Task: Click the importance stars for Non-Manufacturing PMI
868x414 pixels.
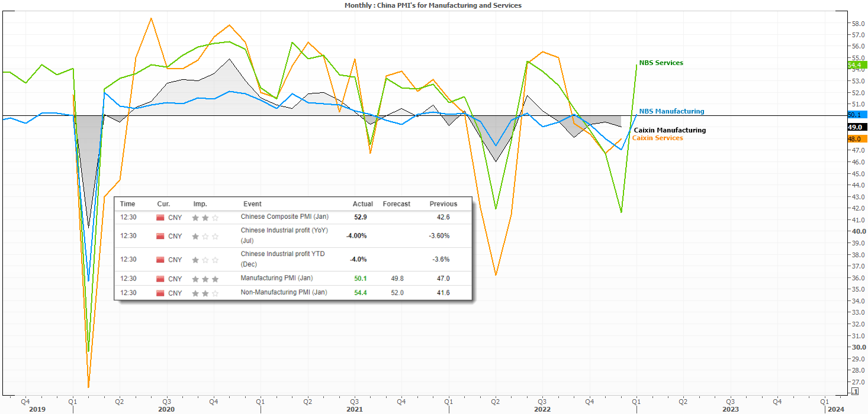Action: pyautogui.click(x=205, y=293)
